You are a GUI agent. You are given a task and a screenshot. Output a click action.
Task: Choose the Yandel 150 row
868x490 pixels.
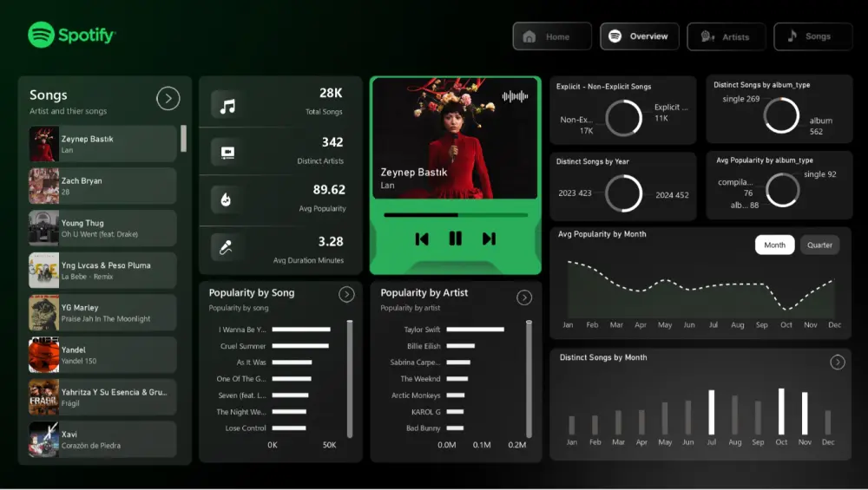[102, 355]
